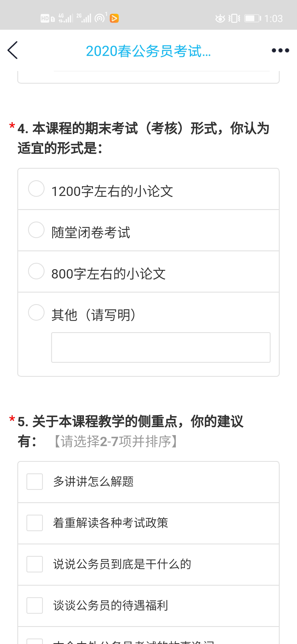The width and height of the screenshot is (297, 644).
Task: Tap the orange video app status icon
Action: tap(114, 18)
